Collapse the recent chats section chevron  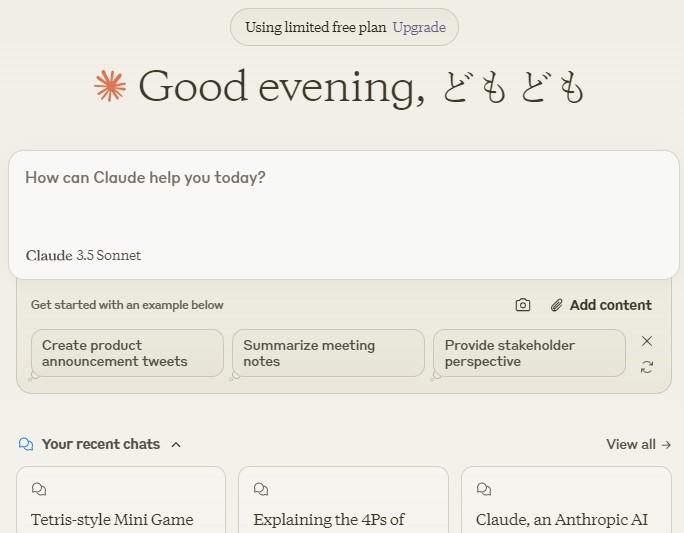[176, 444]
